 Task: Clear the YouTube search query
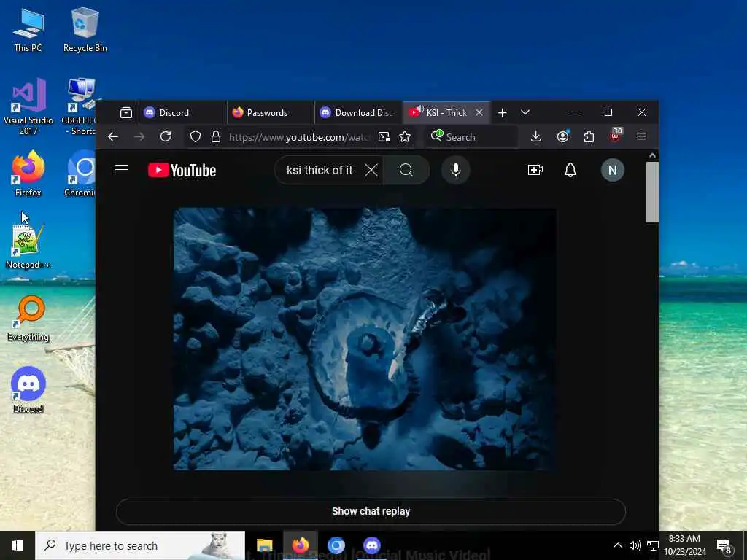coord(371,170)
